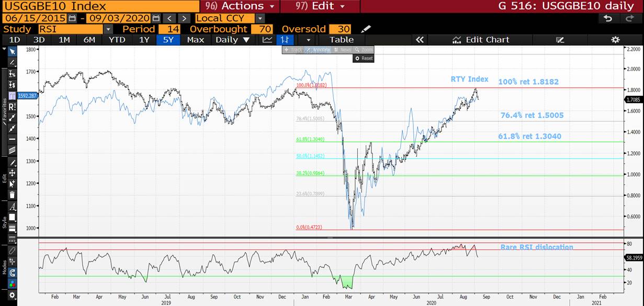Select the parallel channel drawing tool
The image size is (644, 306).
pyautogui.click(x=12, y=150)
